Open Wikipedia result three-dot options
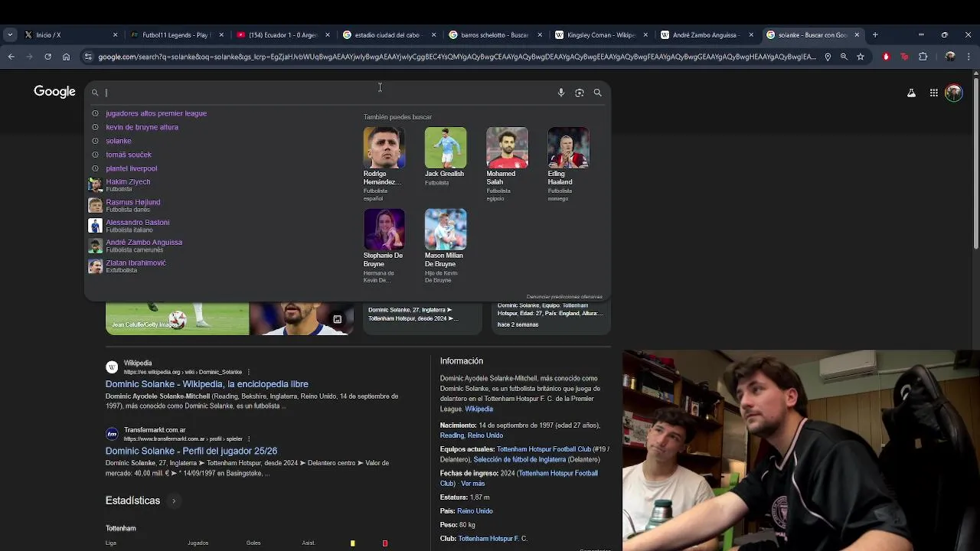Screen dimensions: 980x551 point(248,372)
